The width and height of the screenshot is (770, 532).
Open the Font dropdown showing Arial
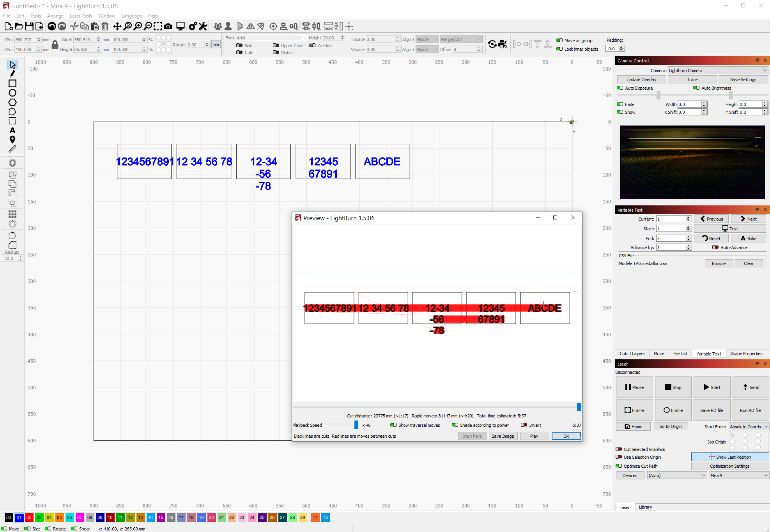pyautogui.click(x=271, y=37)
